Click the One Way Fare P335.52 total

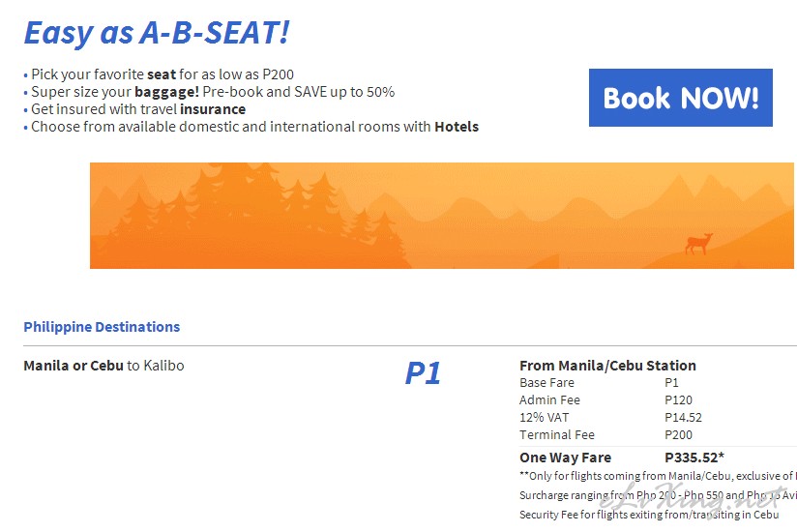[694, 458]
